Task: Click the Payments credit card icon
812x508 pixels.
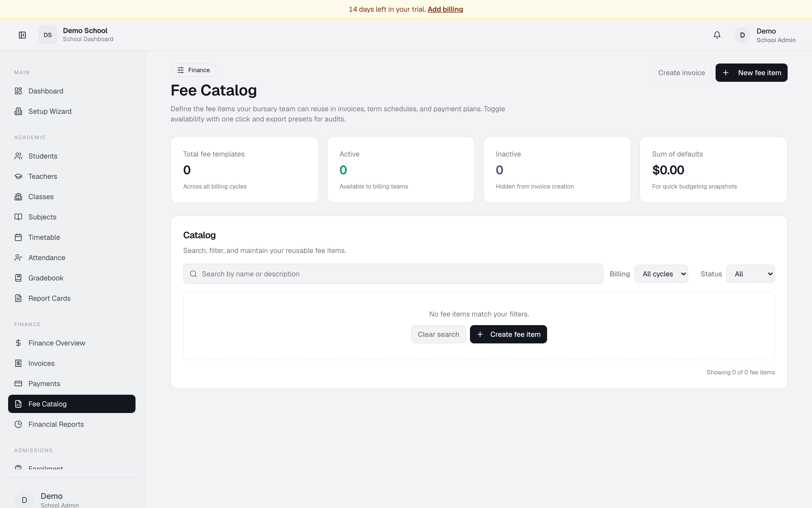Action: coord(18,384)
